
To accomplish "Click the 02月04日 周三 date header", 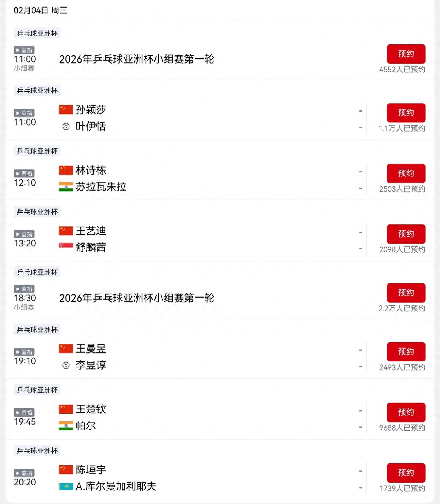I will [x=41, y=10].
